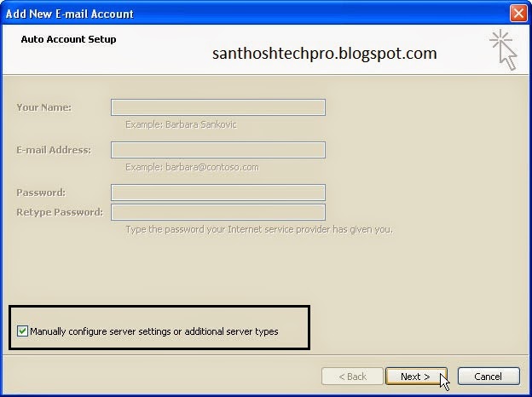The image size is (532, 397).
Task: Click the Retype Password input field
Action: 218,212
